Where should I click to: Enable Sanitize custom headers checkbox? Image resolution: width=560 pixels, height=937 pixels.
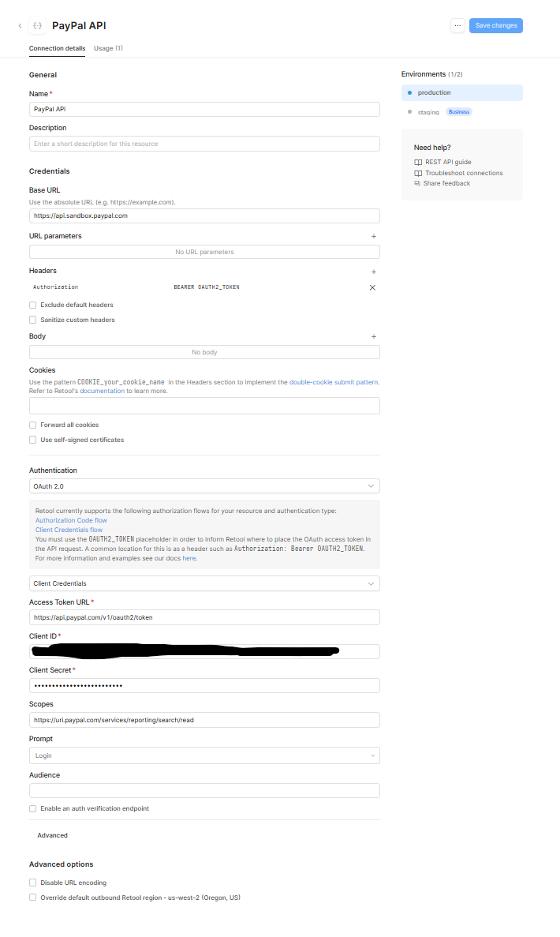(x=33, y=320)
